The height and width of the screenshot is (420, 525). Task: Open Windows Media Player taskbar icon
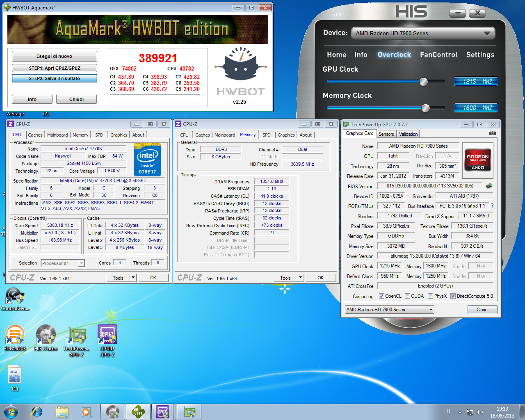coord(87,412)
